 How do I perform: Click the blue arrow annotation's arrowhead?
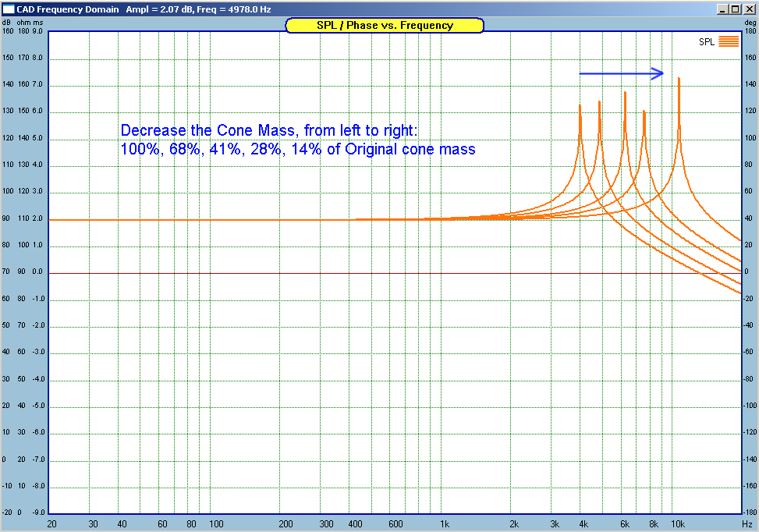658,73
